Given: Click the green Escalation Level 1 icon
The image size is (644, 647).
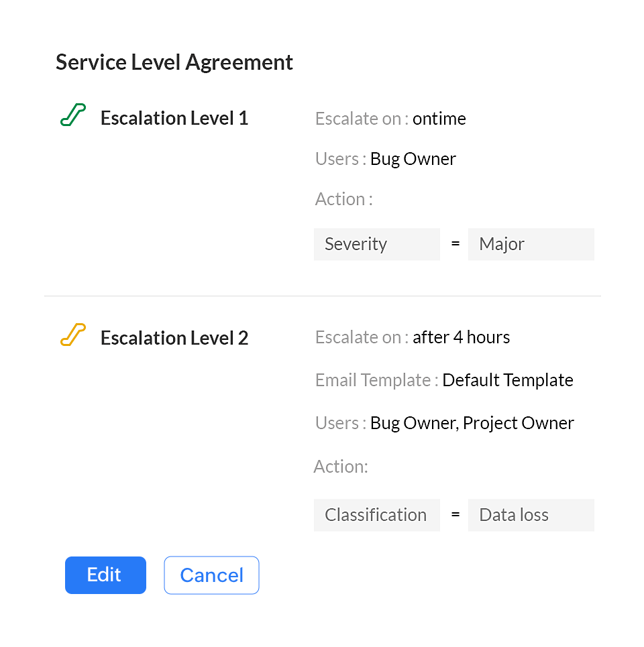Looking at the screenshot, I should pyautogui.click(x=73, y=115).
